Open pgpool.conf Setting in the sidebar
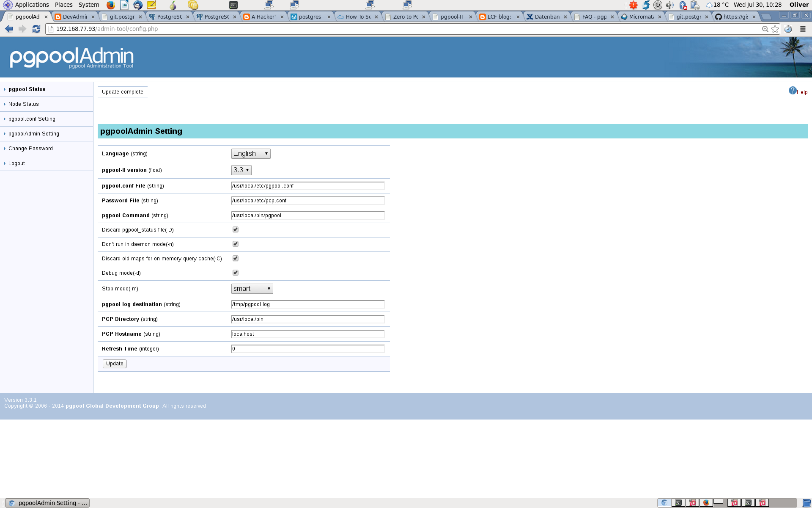The height and width of the screenshot is (508, 812). [x=32, y=119]
